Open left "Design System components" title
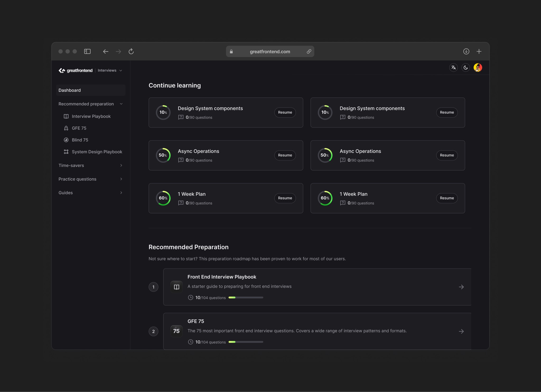This screenshot has height=392, width=541. point(210,108)
